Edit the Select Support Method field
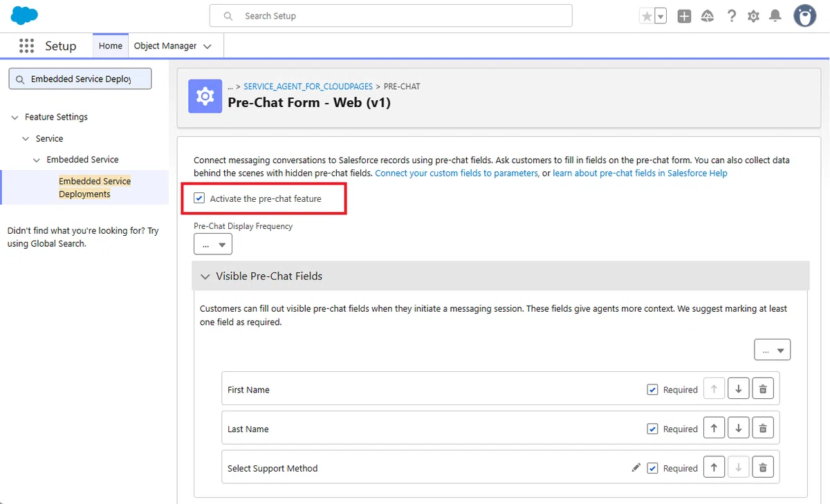830x504 pixels. coord(636,467)
